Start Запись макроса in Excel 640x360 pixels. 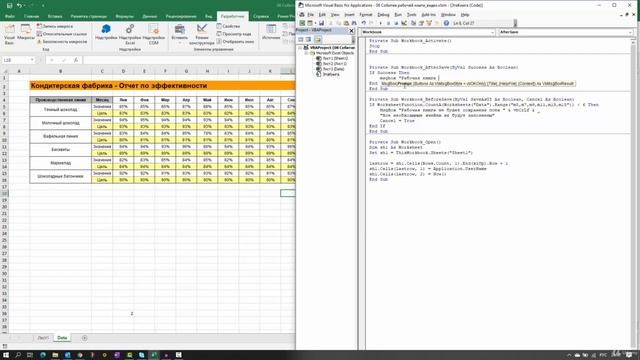coord(55,26)
